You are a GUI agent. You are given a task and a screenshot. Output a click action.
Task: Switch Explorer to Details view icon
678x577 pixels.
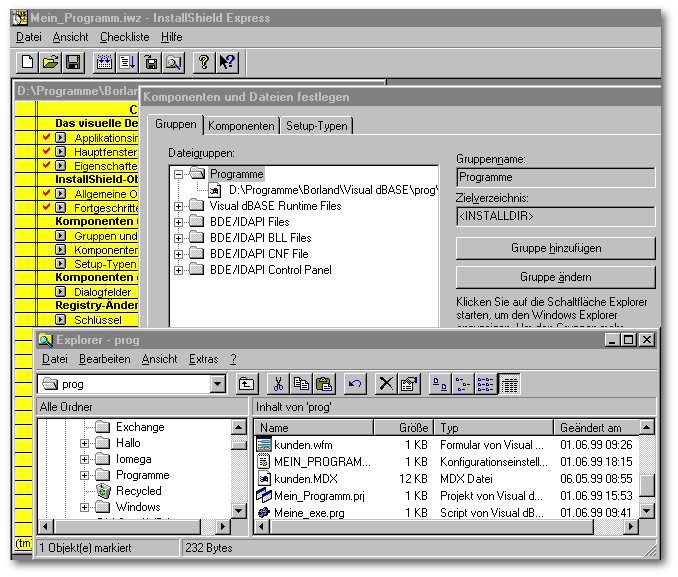(x=510, y=384)
